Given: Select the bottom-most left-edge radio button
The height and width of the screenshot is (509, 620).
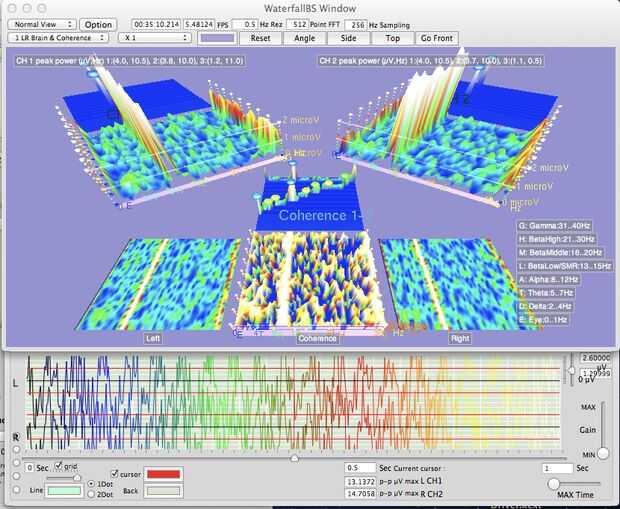Looking at the screenshot, I should tap(16, 490).
